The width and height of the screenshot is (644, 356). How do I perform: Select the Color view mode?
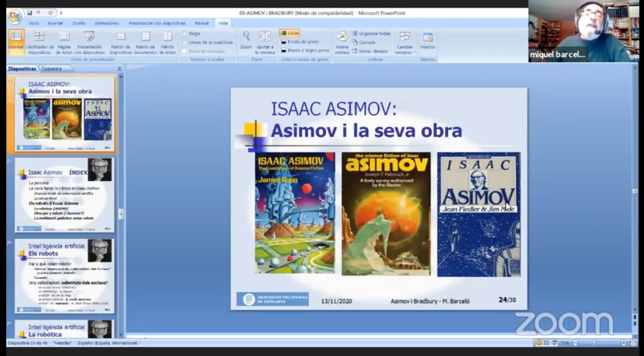click(x=290, y=33)
